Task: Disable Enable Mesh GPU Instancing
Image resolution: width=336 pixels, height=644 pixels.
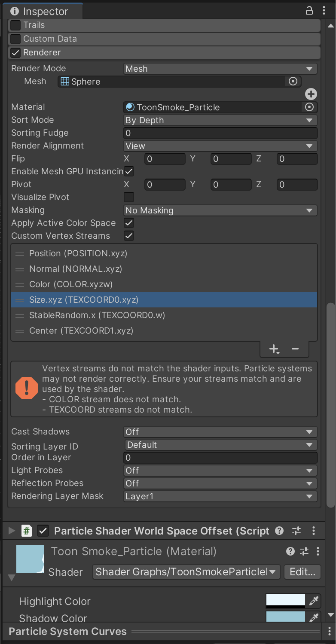Action: tap(128, 171)
